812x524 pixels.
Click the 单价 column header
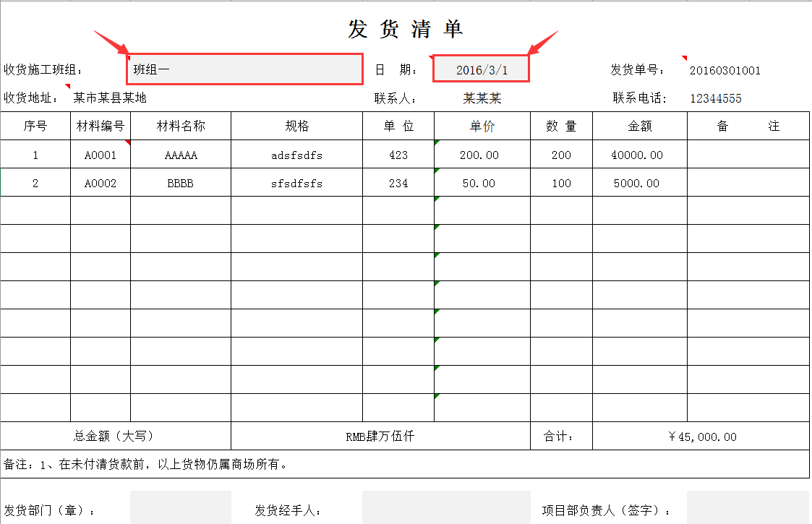[x=482, y=126]
